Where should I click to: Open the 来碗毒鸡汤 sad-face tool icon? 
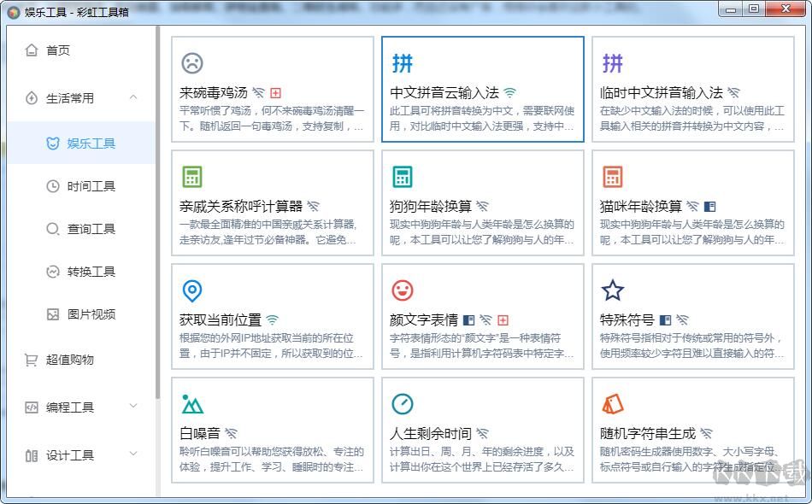click(x=192, y=63)
